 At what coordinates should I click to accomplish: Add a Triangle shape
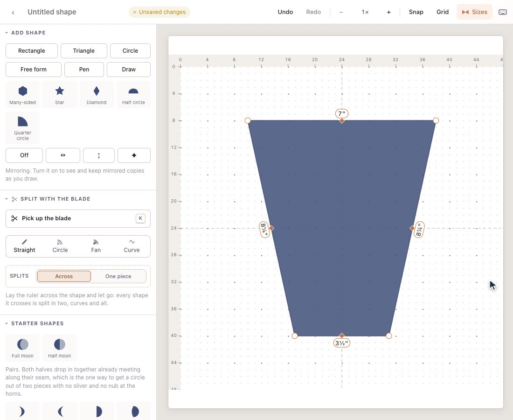pyautogui.click(x=84, y=51)
